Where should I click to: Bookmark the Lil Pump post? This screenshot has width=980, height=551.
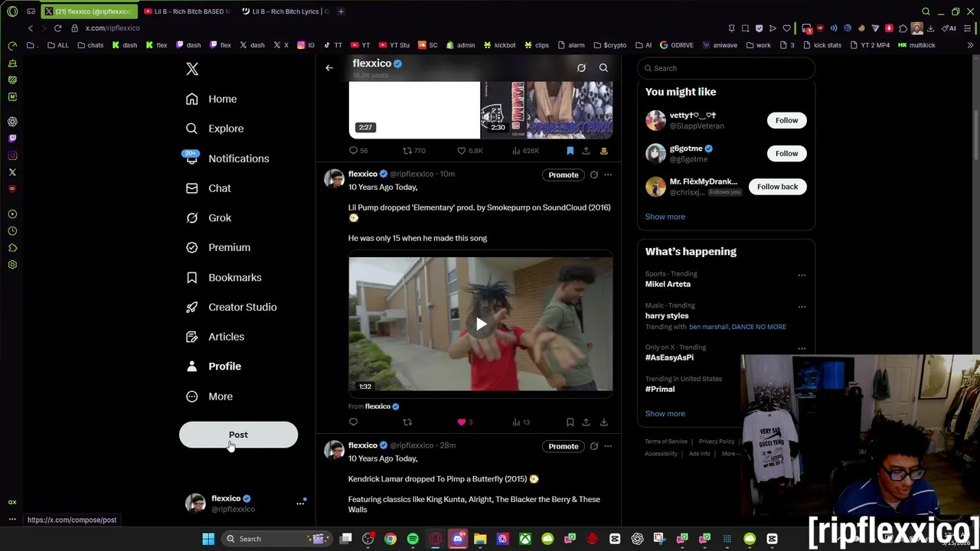pos(570,422)
